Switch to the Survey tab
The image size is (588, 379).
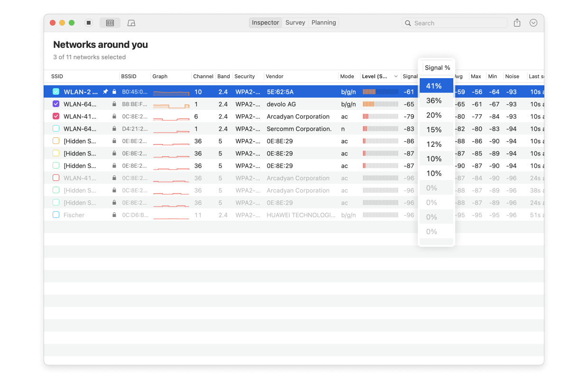click(295, 23)
